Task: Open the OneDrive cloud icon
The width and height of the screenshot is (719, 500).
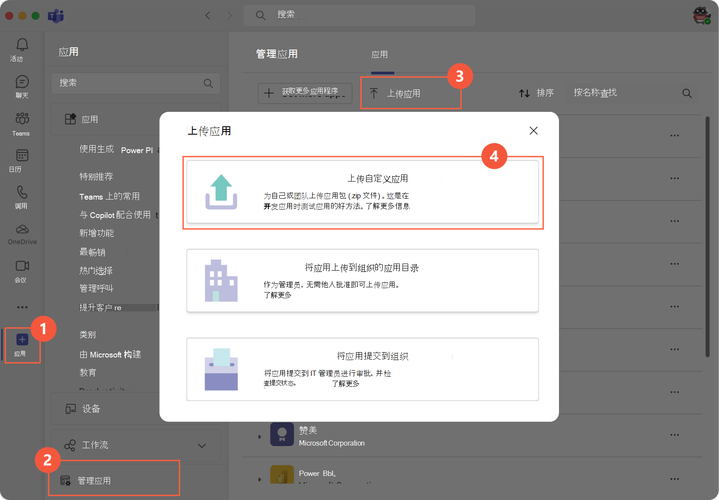Action: [x=22, y=229]
